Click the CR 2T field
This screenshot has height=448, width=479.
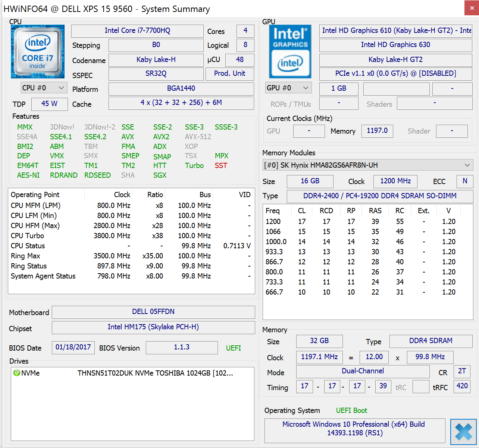(x=462, y=371)
